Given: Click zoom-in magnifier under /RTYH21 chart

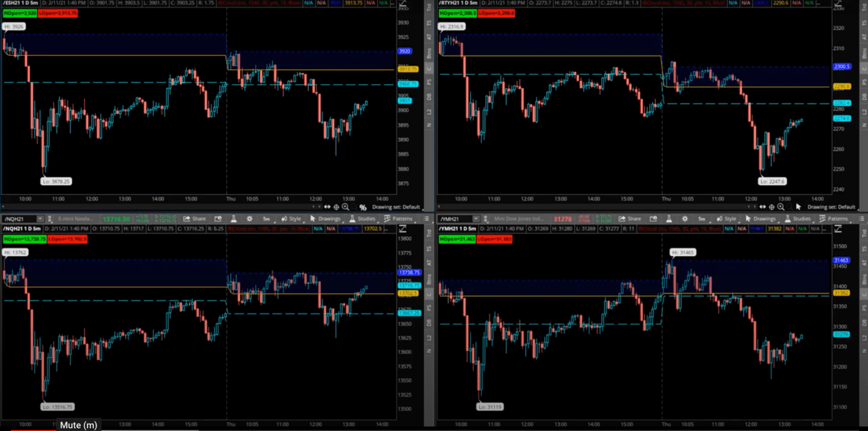Looking at the screenshot, I should 781,207.
